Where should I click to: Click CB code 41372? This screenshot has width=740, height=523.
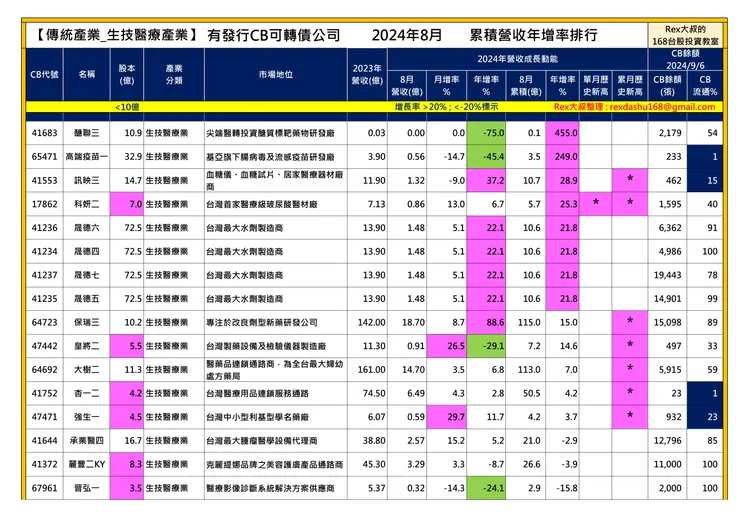pos(44,464)
